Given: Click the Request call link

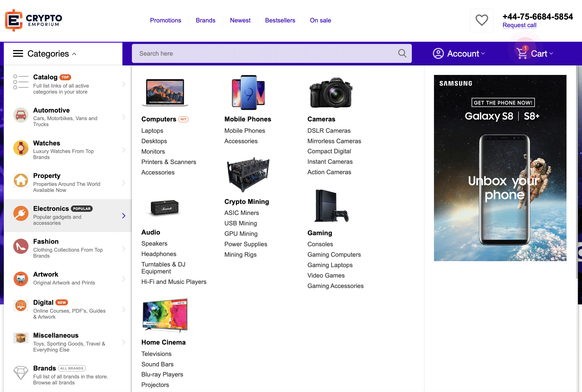Looking at the screenshot, I should pos(519,25).
